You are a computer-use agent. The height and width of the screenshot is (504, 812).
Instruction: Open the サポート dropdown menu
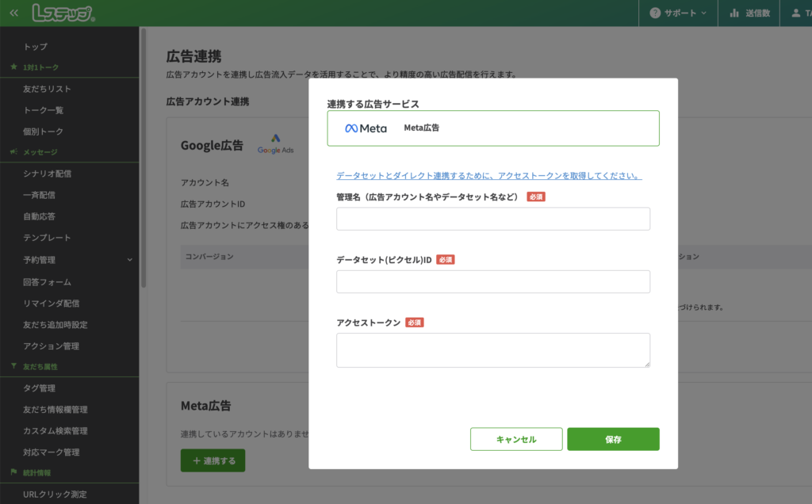pyautogui.click(x=678, y=13)
